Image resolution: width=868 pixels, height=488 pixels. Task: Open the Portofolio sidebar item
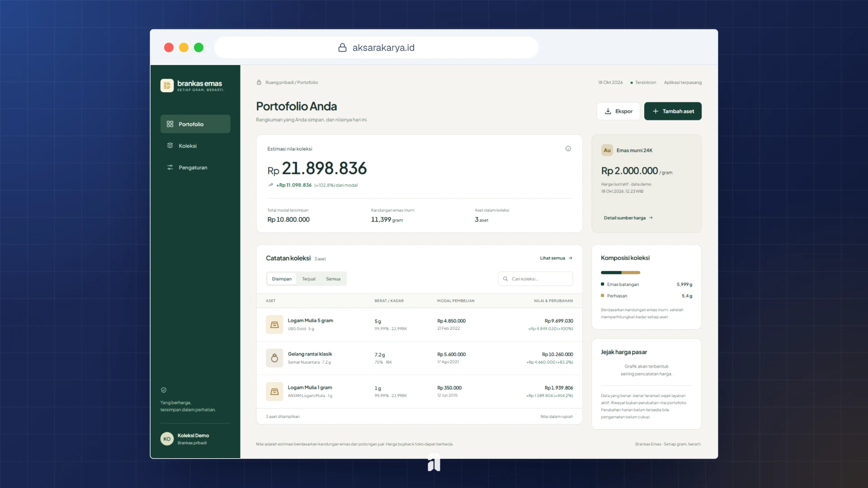pyautogui.click(x=195, y=124)
